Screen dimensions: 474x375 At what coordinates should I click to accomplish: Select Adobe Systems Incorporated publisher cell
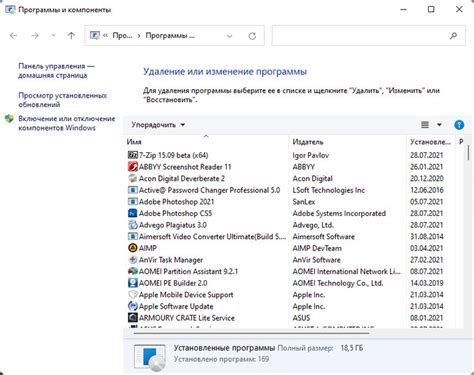click(339, 213)
